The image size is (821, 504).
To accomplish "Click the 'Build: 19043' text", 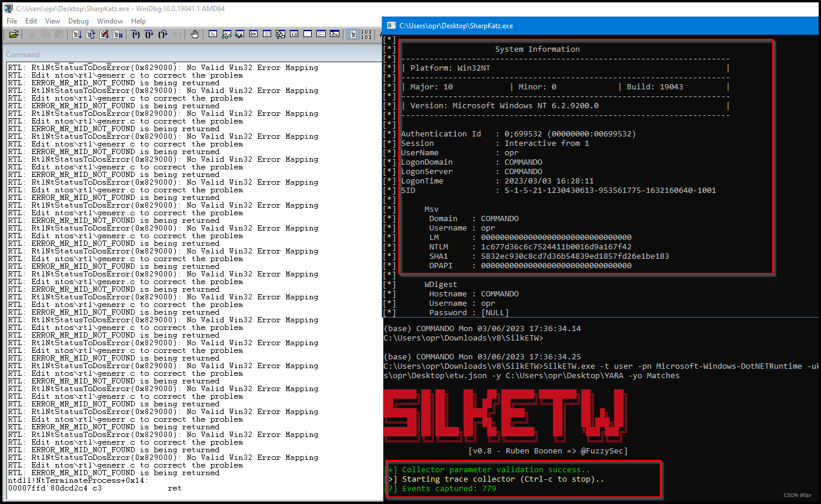I will [x=655, y=86].
